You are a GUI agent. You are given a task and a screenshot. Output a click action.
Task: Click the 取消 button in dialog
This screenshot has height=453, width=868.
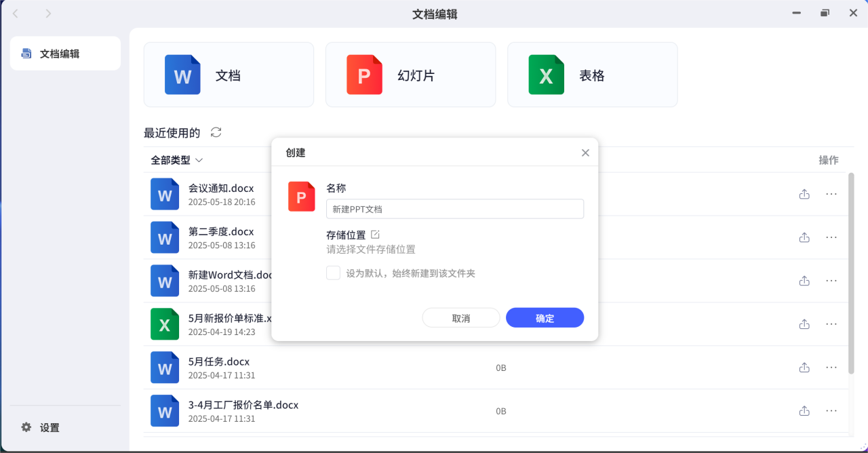point(460,318)
